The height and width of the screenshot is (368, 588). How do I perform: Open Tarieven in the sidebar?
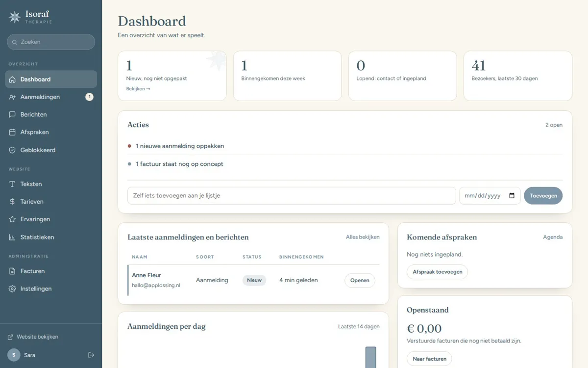click(51, 202)
